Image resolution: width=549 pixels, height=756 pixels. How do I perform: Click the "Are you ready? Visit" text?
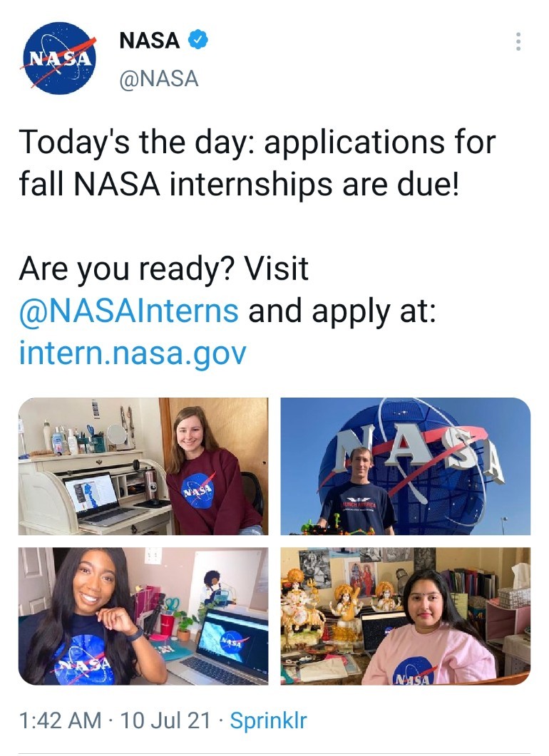click(163, 269)
